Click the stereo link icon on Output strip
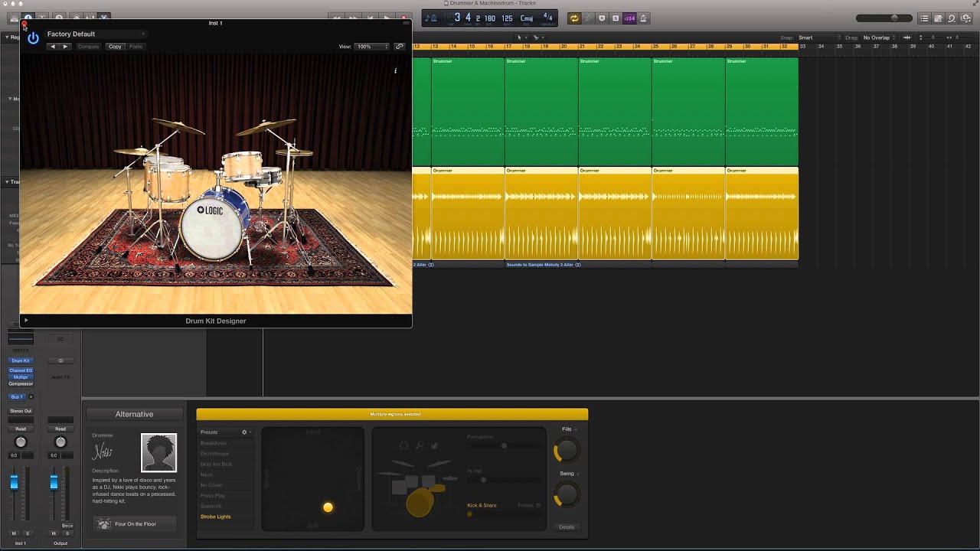980x551 pixels. pos(61,360)
